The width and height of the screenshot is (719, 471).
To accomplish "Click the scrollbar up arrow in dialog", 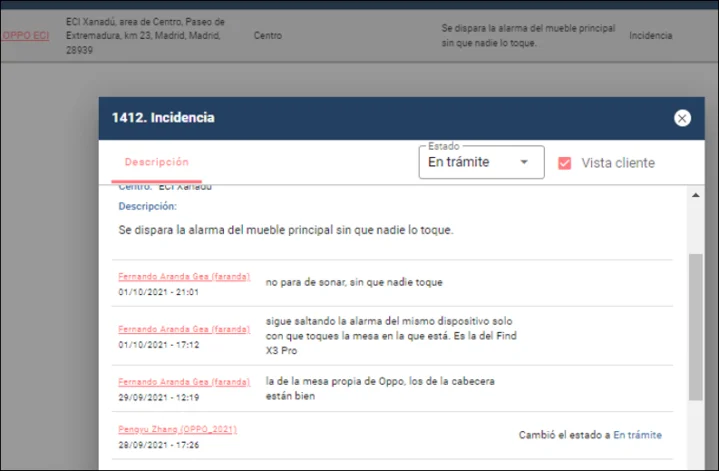I will 696,197.
